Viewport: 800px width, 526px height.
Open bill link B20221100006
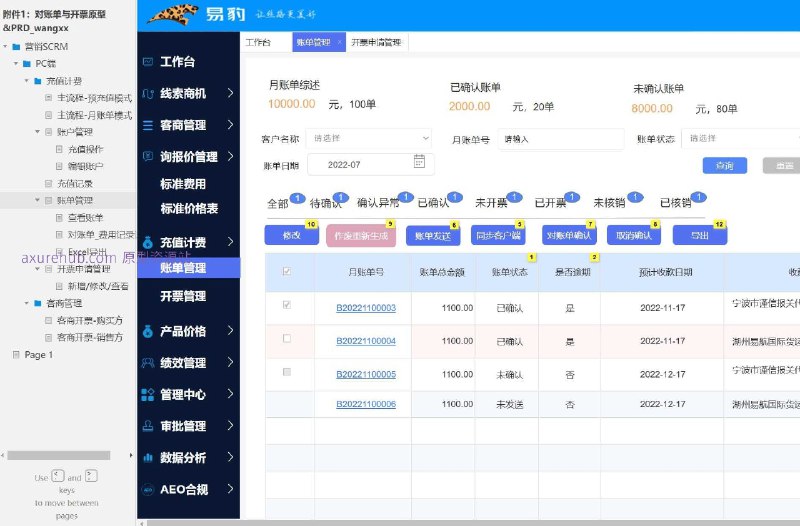coord(366,404)
